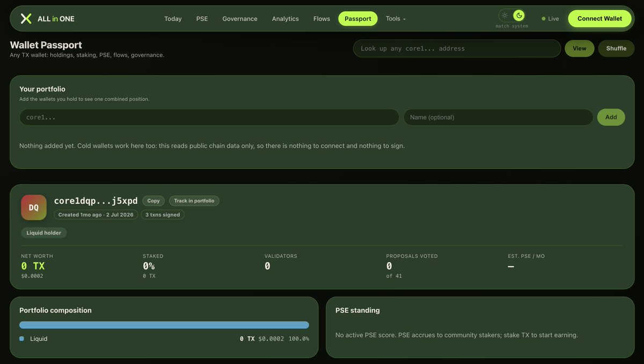The height and width of the screenshot is (364, 644).
Task: Click the EST. PSE / MO label
Action: pos(526,256)
